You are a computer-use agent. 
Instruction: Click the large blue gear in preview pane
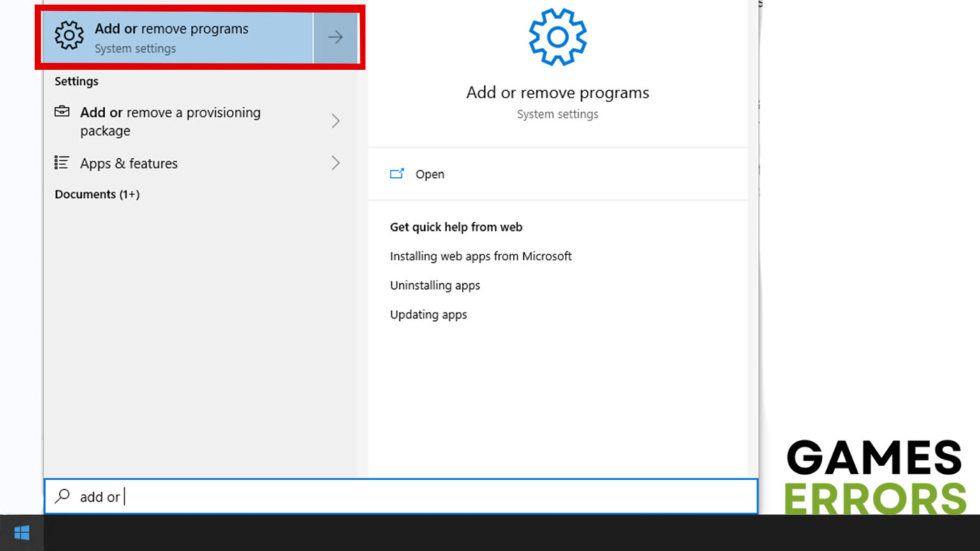pyautogui.click(x=557, y=37)
